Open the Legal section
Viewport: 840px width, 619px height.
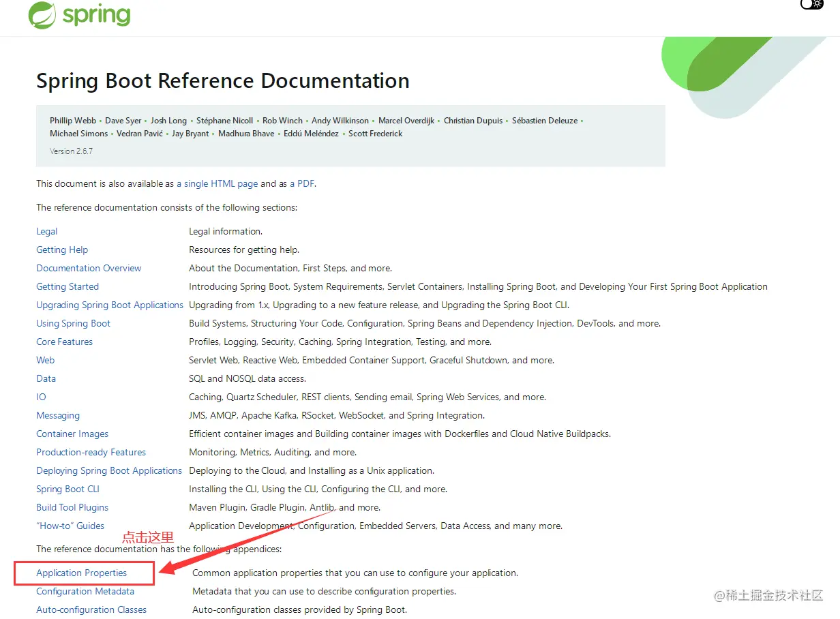47,232
